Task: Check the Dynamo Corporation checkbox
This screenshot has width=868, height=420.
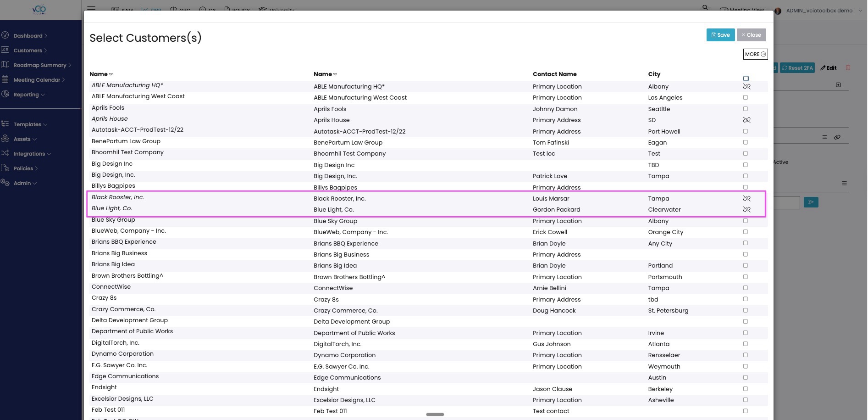Action: click(x=745, y=355)
